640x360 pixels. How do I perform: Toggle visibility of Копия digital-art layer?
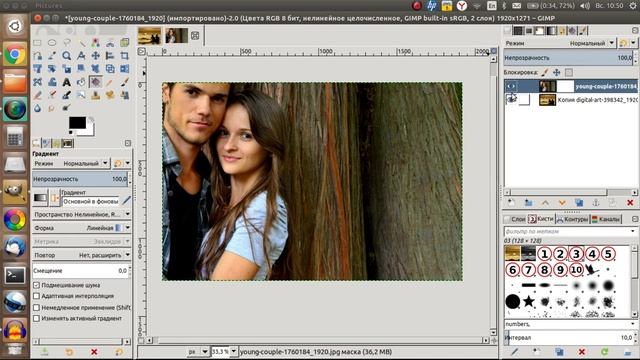[x=511, y=99]
